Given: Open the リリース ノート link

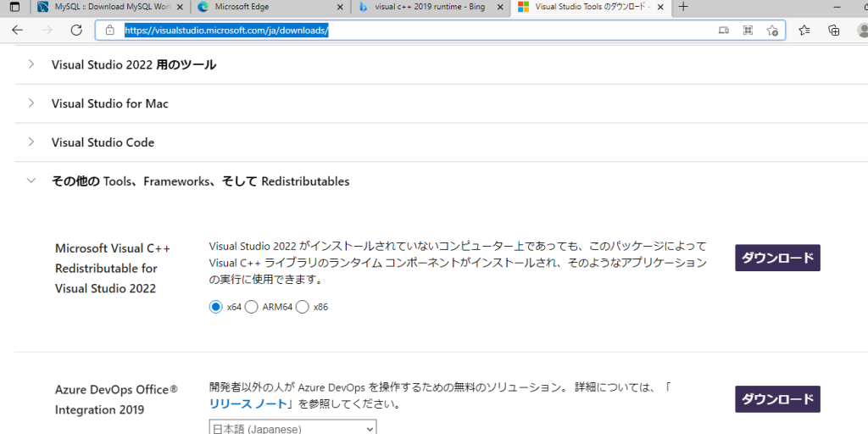Looking at the screenshot, I should pyautogui.click(x=248, y=404).
